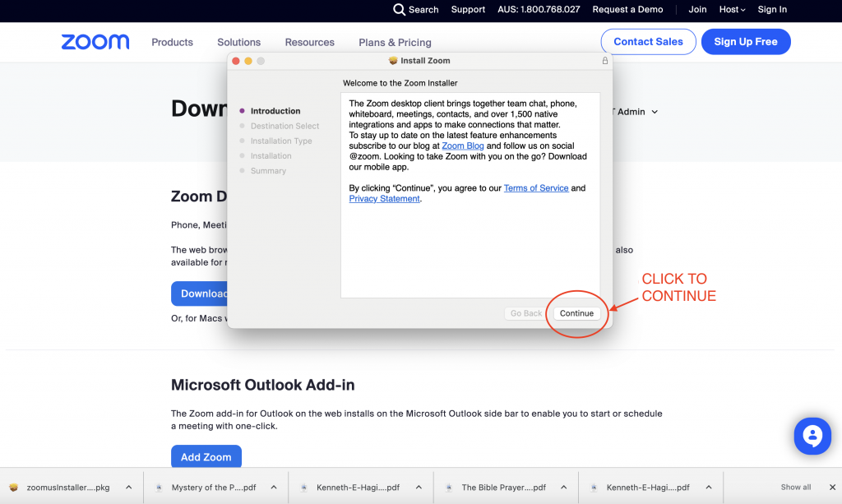Open the chat assistant bubble icon

click(x=812, y=436)
